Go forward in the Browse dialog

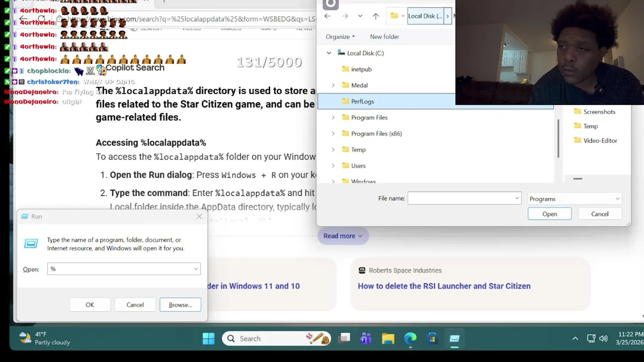coord(345,16)
